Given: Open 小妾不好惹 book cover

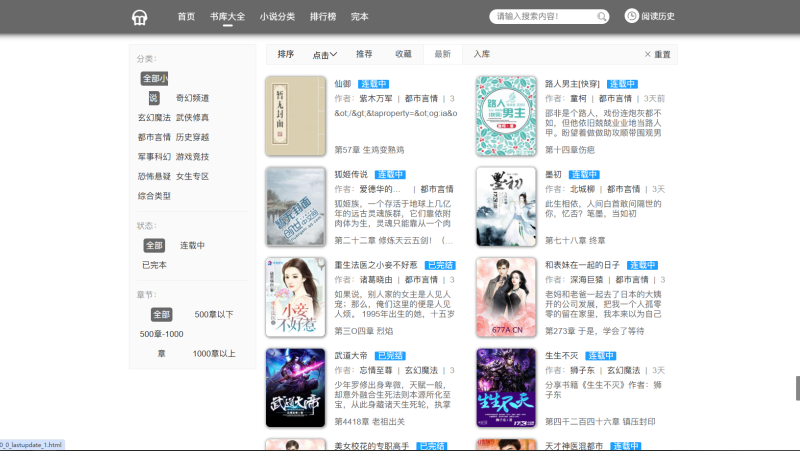Looking at the screenshot, I should (x=295, y=297).
